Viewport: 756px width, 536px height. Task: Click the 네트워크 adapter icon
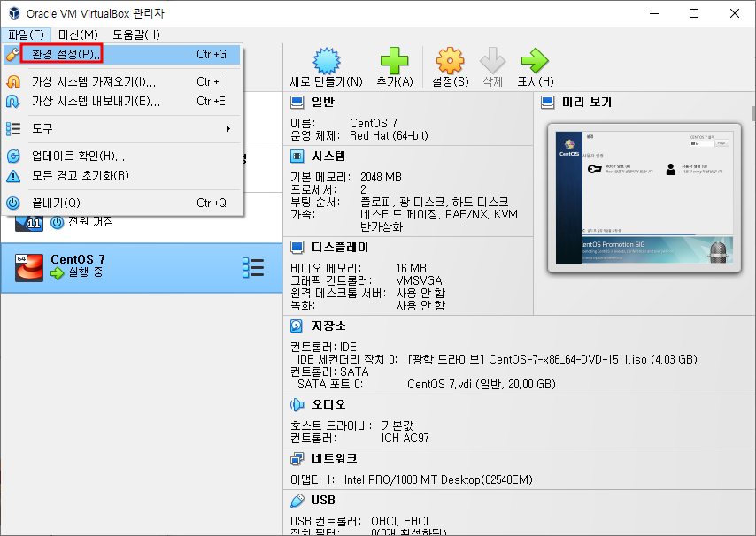point(297,458)
